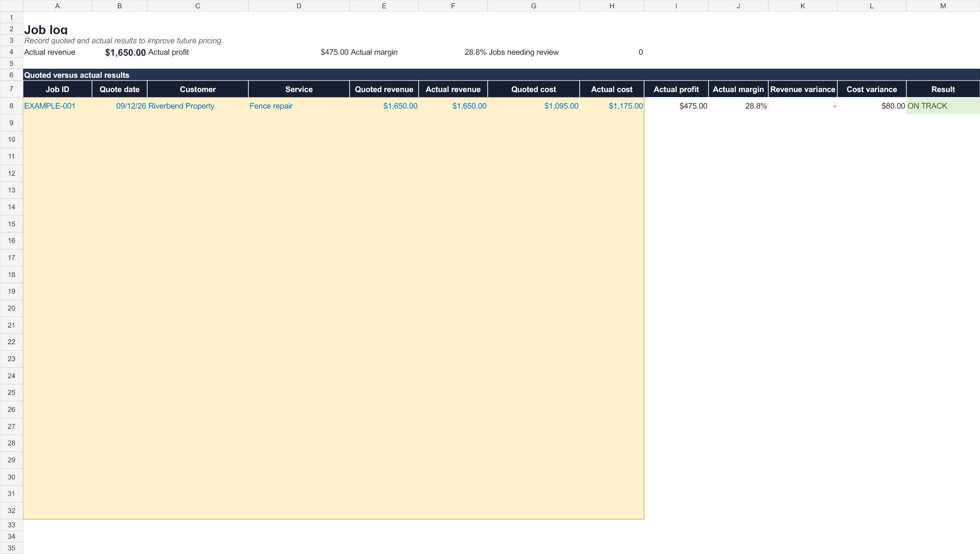Click the Fence repair service cell
The image size is (980, 554).
[299, 106]
